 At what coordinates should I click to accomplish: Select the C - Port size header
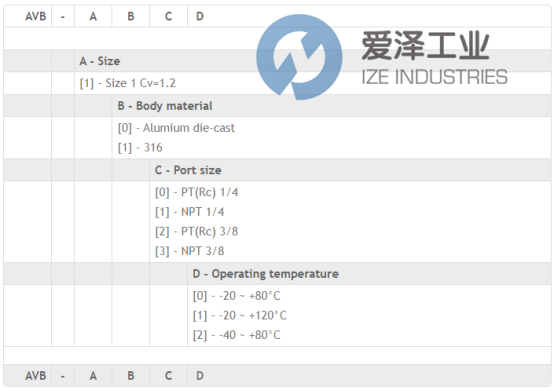coord(188,170)
